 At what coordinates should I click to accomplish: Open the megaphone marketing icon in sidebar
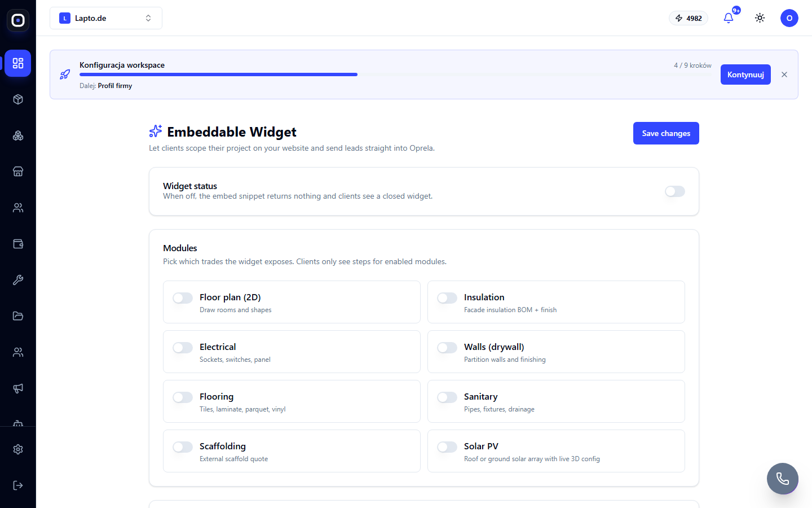18,388
